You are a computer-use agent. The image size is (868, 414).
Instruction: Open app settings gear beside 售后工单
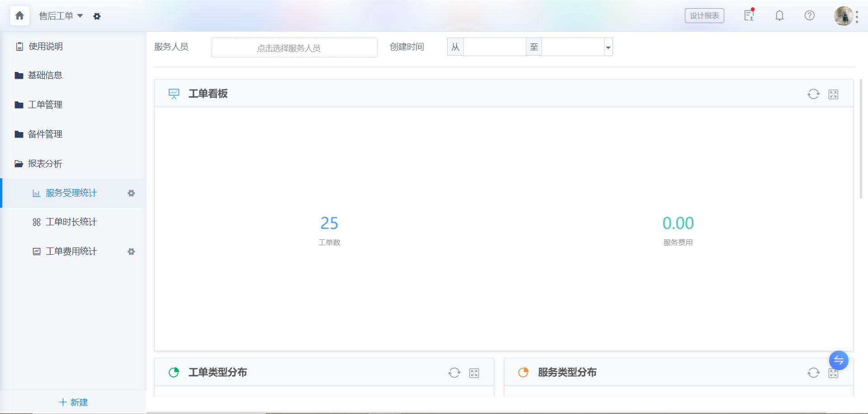tap(97, 16)
